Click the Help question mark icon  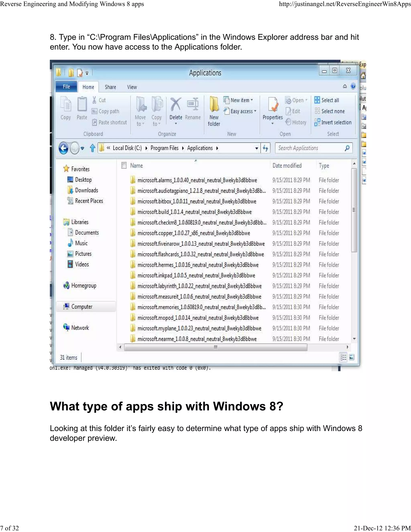coord(353,86)
